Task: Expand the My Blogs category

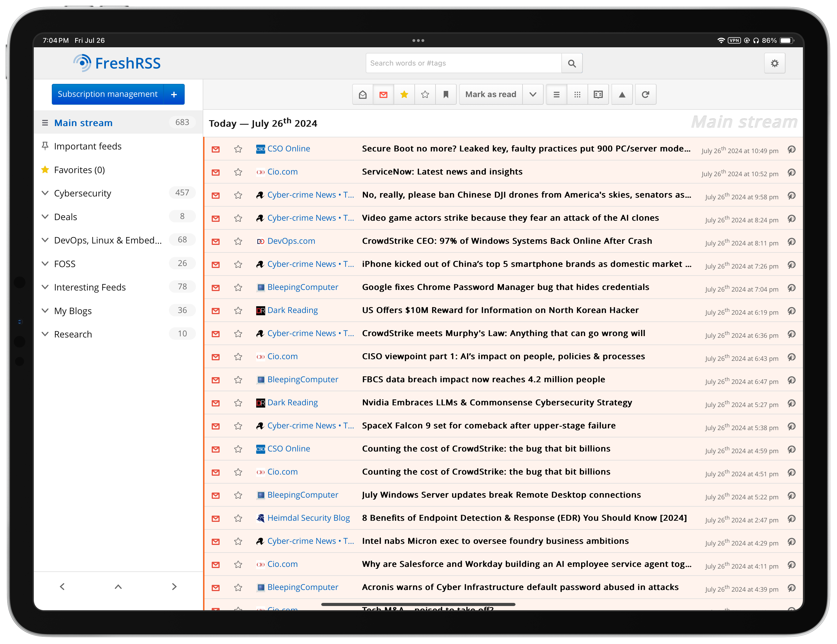Action: point(45,311)
